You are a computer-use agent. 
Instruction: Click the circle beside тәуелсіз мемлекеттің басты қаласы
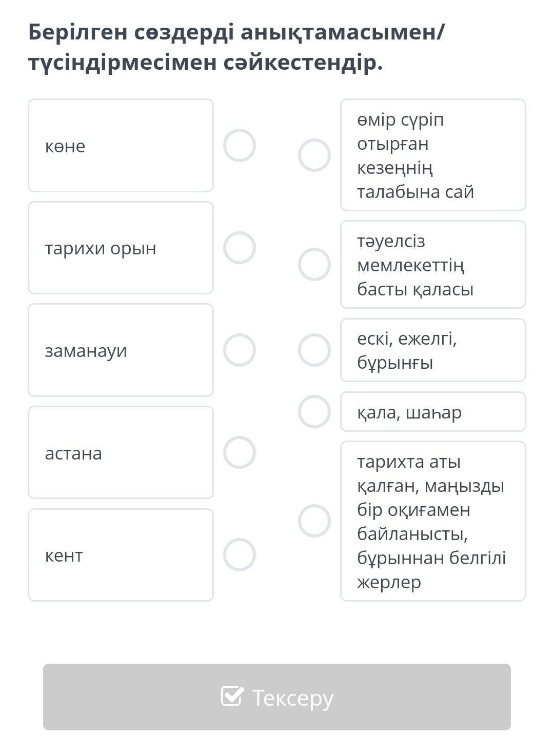(314, 265)
